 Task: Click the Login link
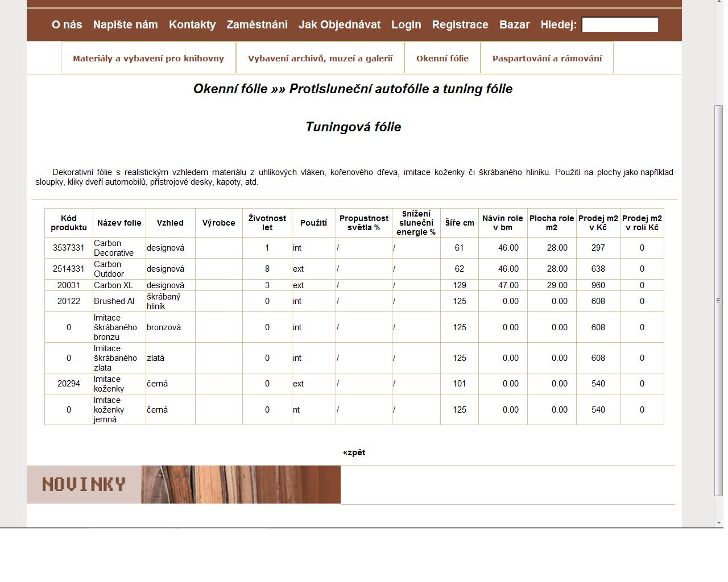click(x=406, y=24)
